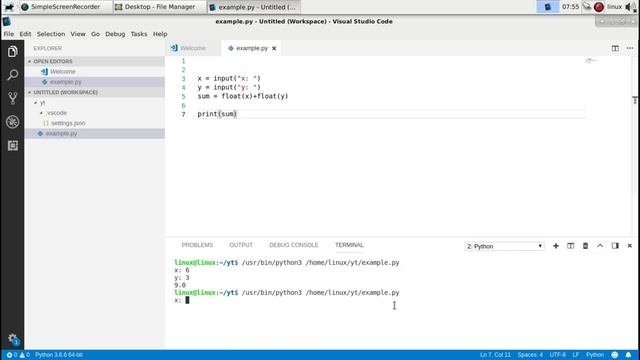Click the terminal input after x: prompt
Screen dimensions: 640x360
click(x=187, y=300)
